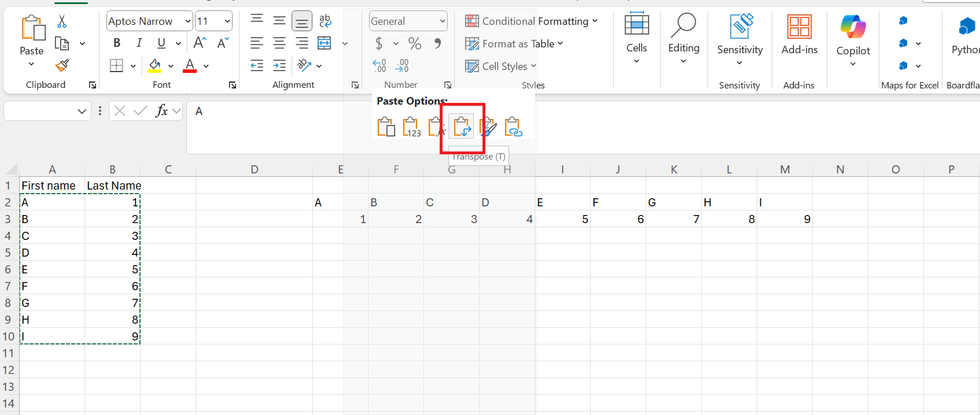980x415 pixels.
Task: Click the Accounting dollar sign icon
Action: [x=379, y=43]
